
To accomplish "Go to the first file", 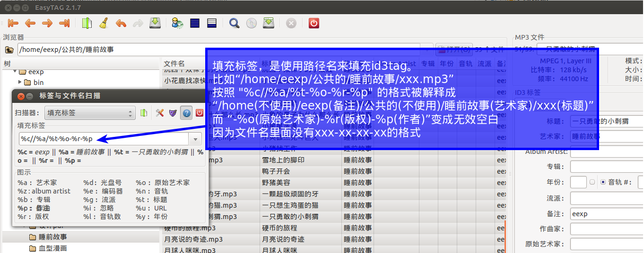I will [13, 23].
